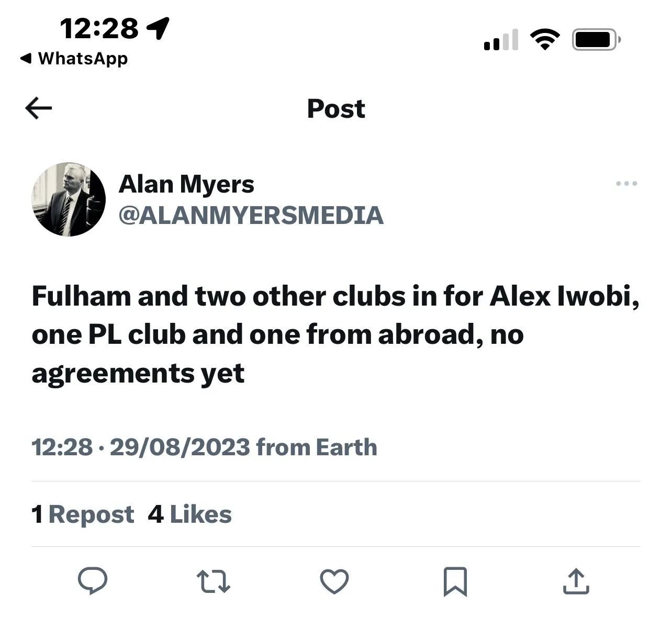Viewport: 672px width, 629px height.
Task: Tap the Post header title
Action: click(336, 109)
